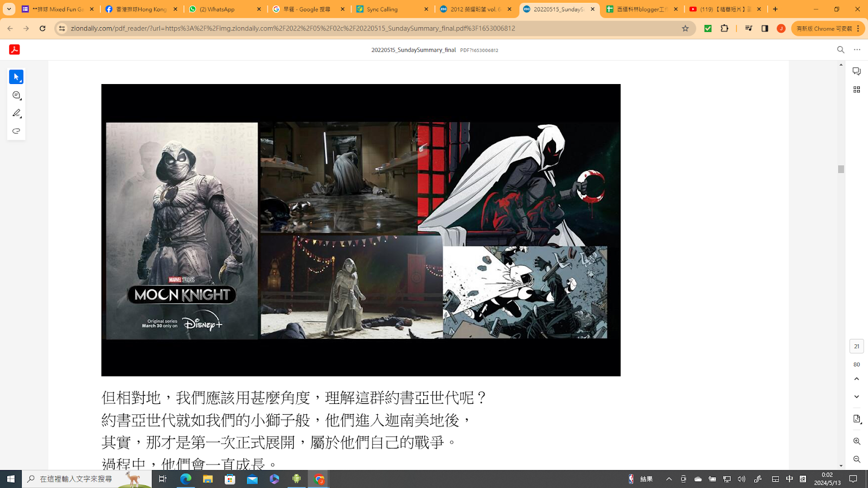The height and width of the screenshot is (488, 868).
Task: Zoom out of the PDF
Action: pos(857,459)
